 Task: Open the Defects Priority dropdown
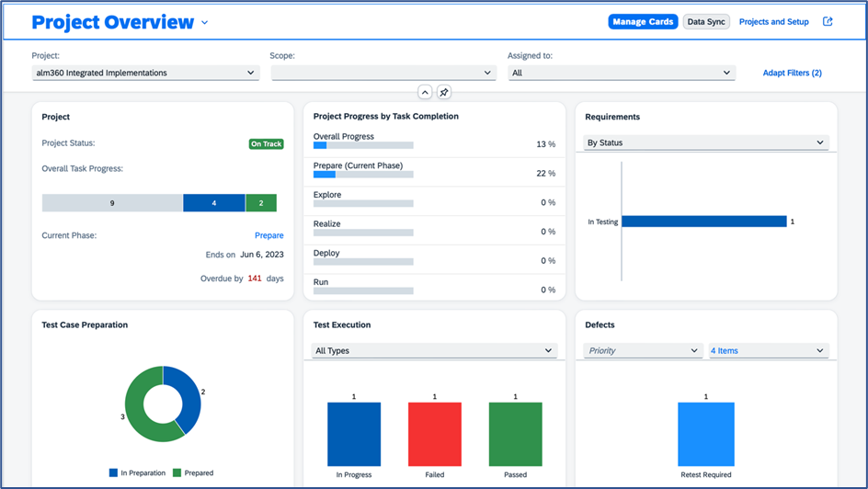click(x=643, y=350)
